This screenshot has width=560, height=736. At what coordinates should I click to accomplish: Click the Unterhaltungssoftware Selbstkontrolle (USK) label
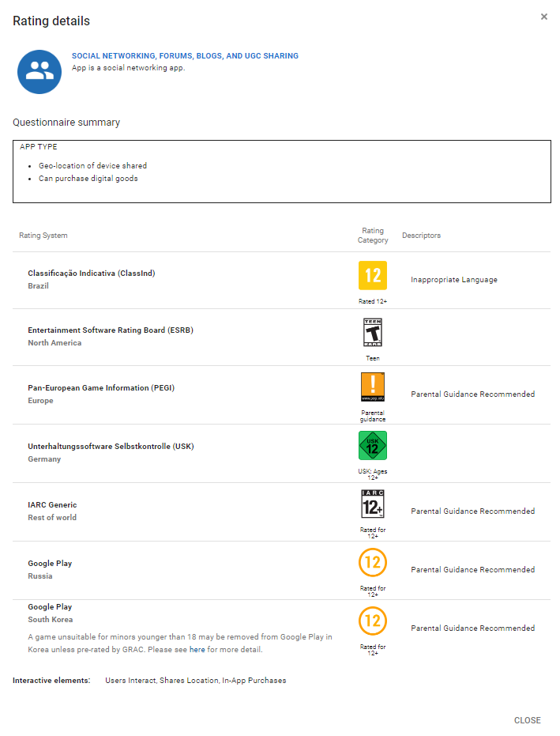(111, 447)
